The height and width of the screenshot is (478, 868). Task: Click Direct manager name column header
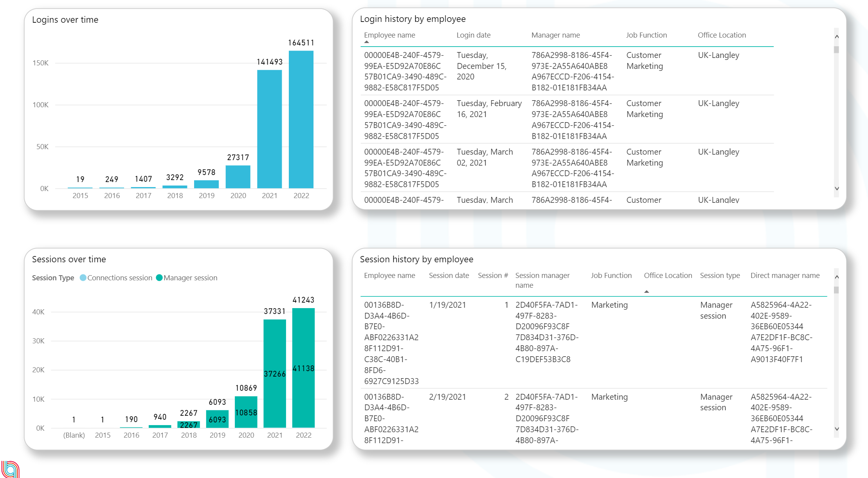click(x=785, y=275)
